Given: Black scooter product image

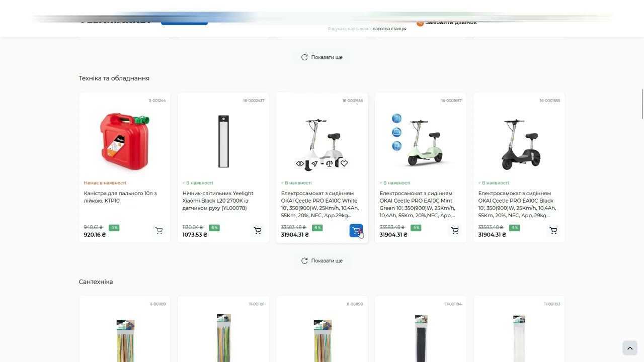Looking at the screenshot, I should (521, 144).
